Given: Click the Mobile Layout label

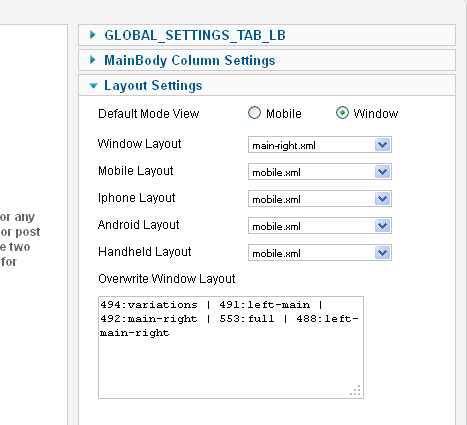Looking at the screenshot, I should click(x=136, y=171).
